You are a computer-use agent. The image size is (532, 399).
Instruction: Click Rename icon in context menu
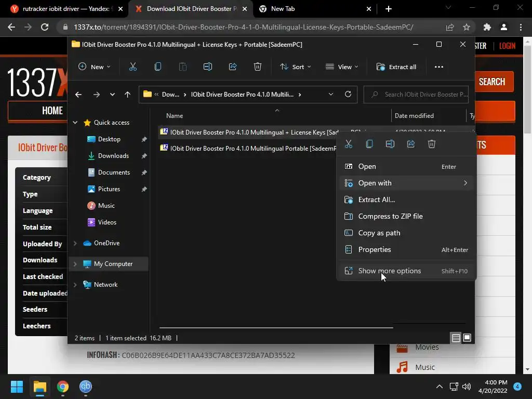(x=390, y=144)
